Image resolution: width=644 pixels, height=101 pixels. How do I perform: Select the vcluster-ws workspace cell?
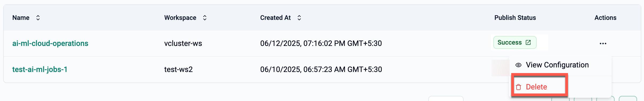[183, 43]
